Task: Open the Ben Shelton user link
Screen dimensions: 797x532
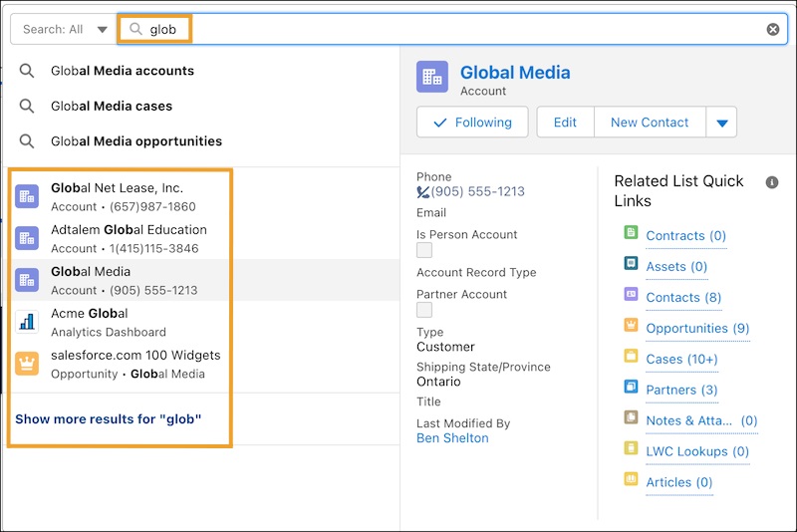Action: [x=452, y=438]
